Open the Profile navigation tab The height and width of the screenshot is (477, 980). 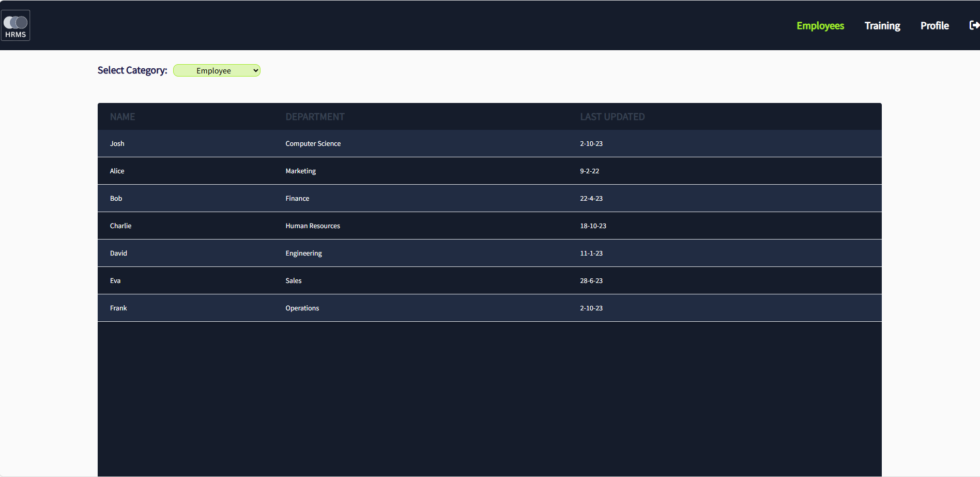(x=935, y=26)
